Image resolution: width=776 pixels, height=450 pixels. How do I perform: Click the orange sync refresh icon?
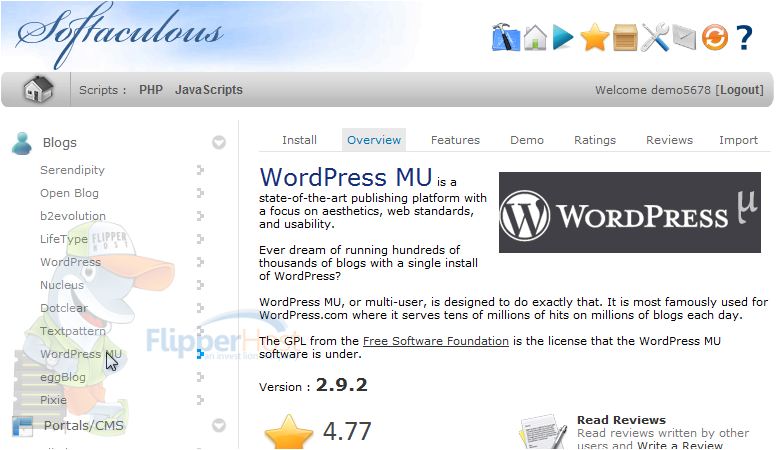coord(715,37)
